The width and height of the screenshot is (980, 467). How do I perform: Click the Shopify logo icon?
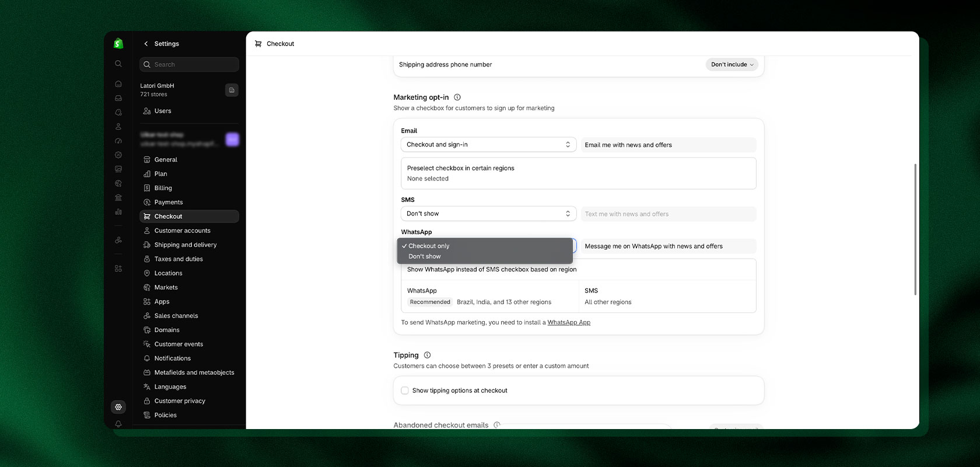click(118, 43)
